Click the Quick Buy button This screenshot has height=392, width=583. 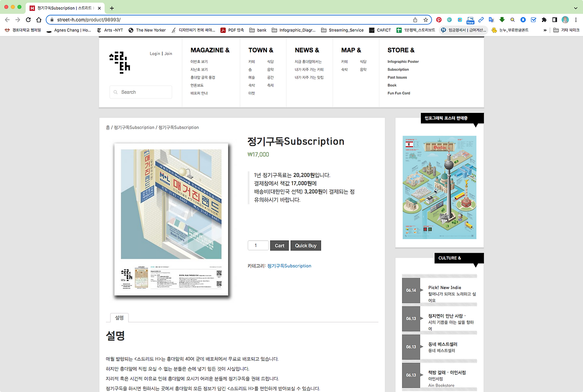(306, 245)
